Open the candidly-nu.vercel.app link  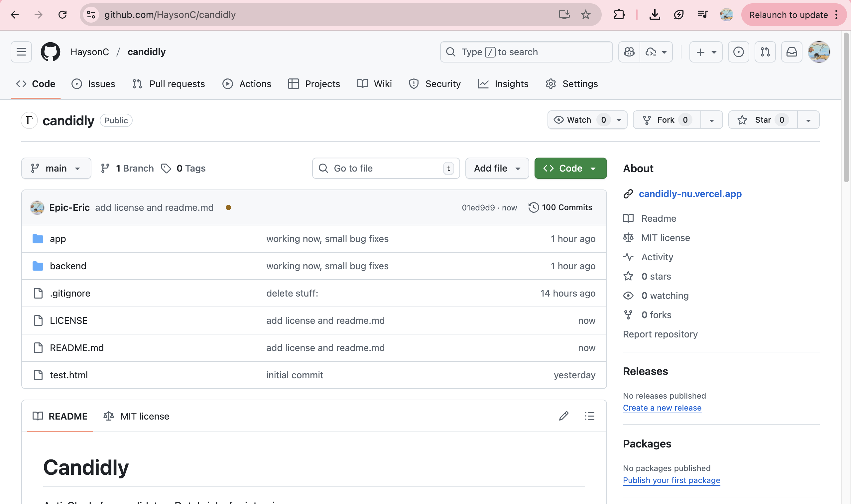690,194
